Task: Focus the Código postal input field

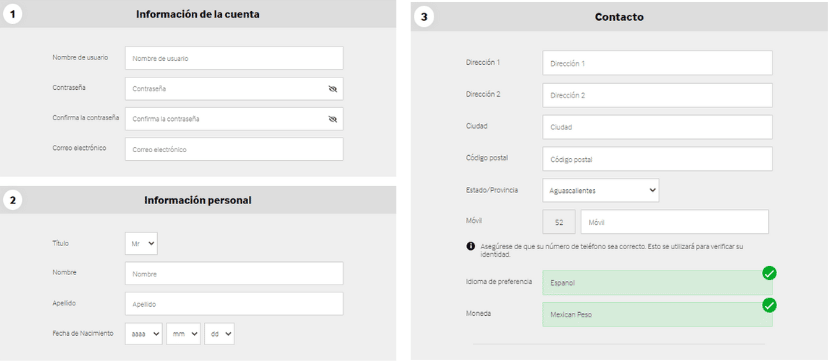Action: (x=657, y=159)
